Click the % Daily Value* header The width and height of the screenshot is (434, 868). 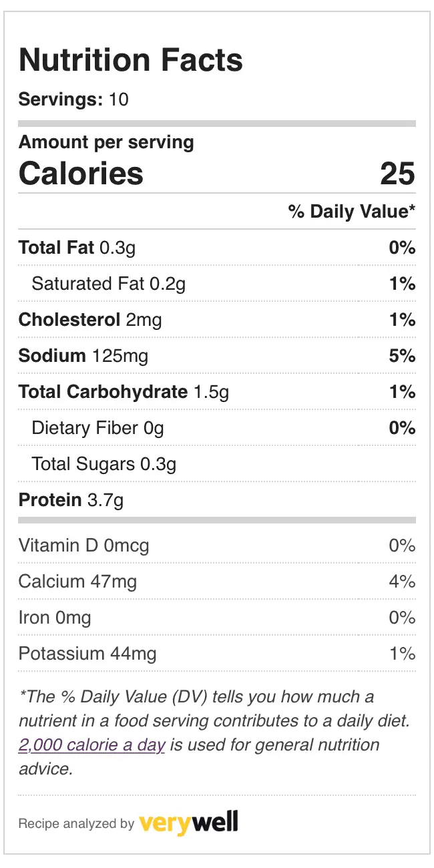[352, 212]
